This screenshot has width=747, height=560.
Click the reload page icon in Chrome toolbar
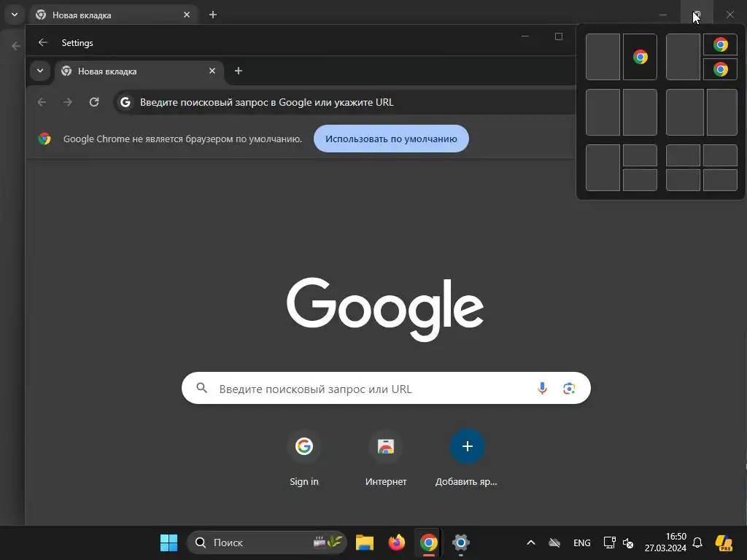tap(94, 102)
